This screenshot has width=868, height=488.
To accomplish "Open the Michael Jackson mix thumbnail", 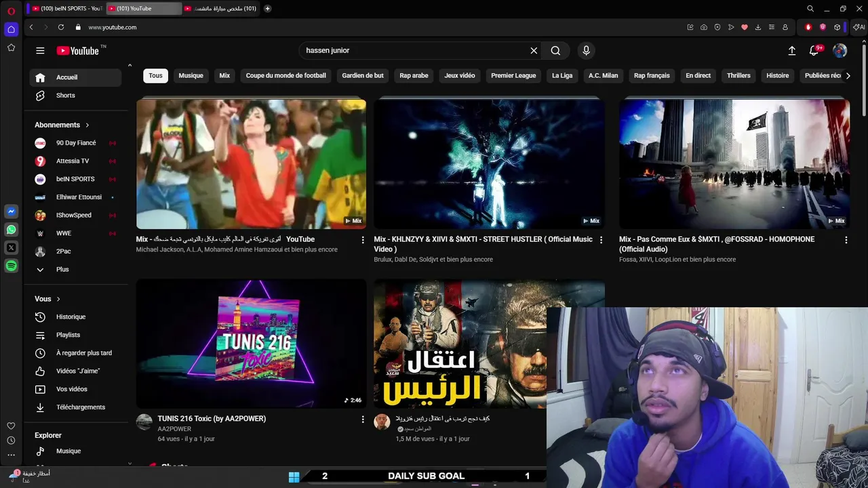I will click(x=251, y=164).
